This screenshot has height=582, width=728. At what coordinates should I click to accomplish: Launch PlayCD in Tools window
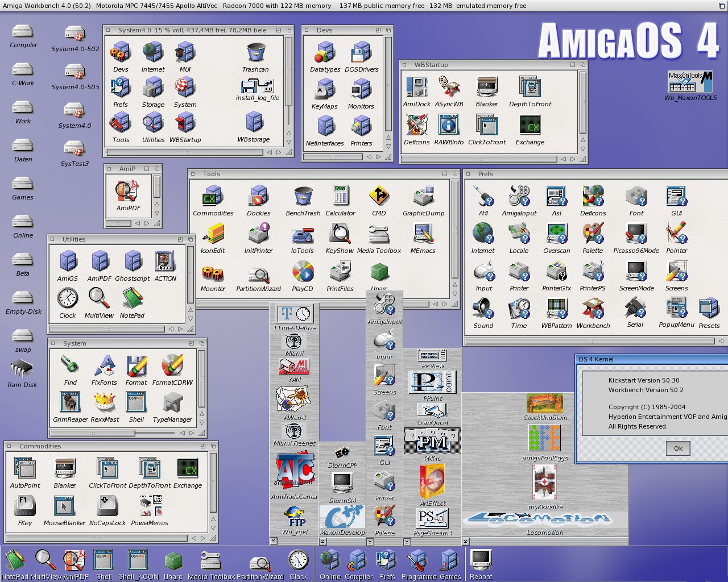[303, 272]
